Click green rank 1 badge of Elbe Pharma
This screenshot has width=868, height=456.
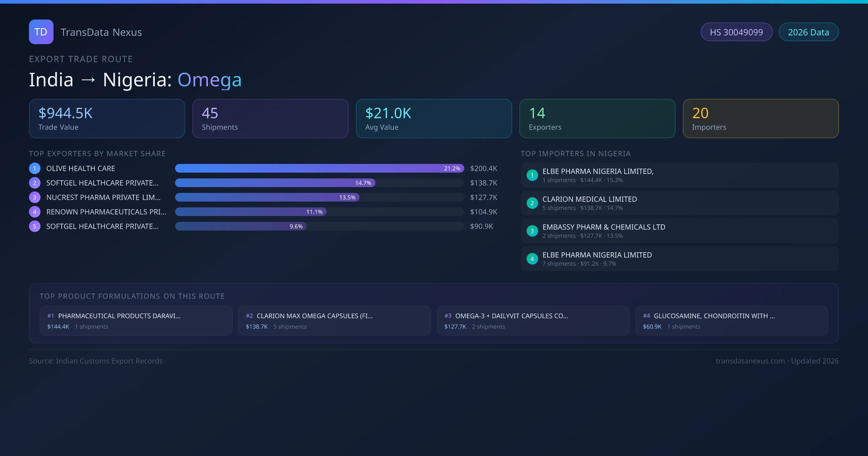532,175
